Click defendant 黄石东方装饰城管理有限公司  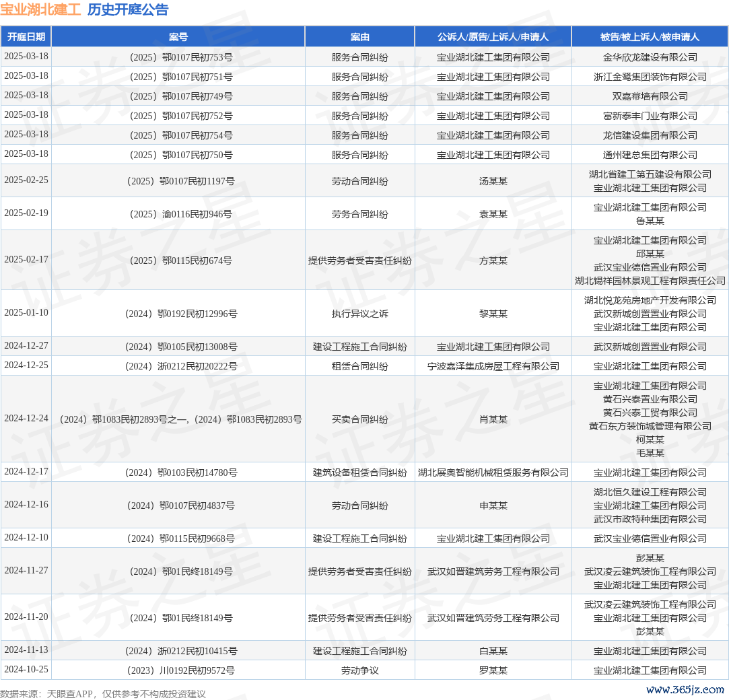click(x=650, y=426)
